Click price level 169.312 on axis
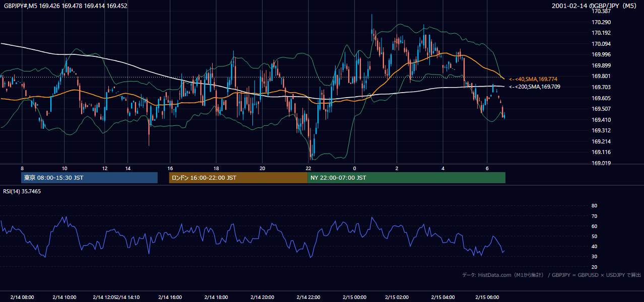Screen dimensions: 644x302 [601, 130]
